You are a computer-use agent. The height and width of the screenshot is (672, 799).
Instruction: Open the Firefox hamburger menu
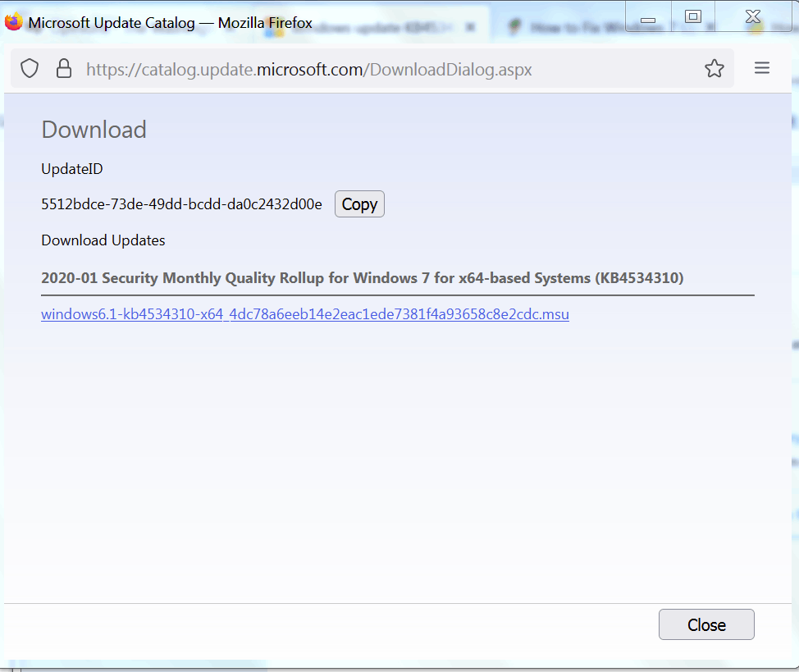762,68
